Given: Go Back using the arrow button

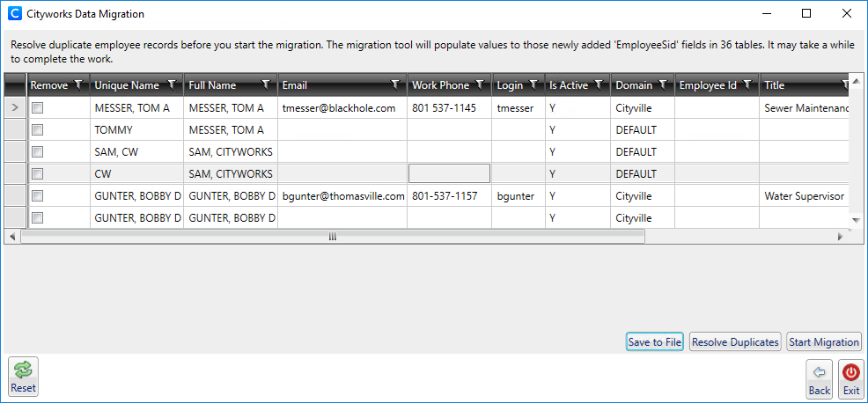Looking at the screenshot, I should coord(820,379).
